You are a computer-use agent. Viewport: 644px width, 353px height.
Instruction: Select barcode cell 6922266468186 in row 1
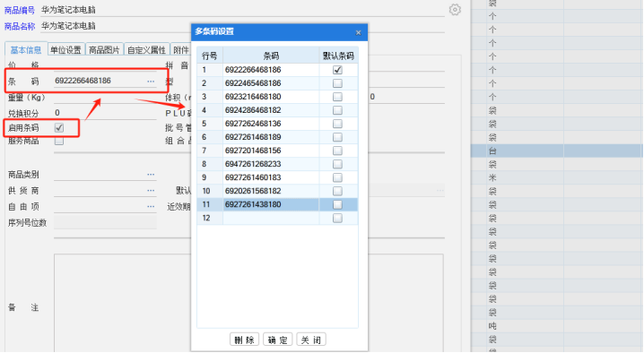tap(271, 70)
